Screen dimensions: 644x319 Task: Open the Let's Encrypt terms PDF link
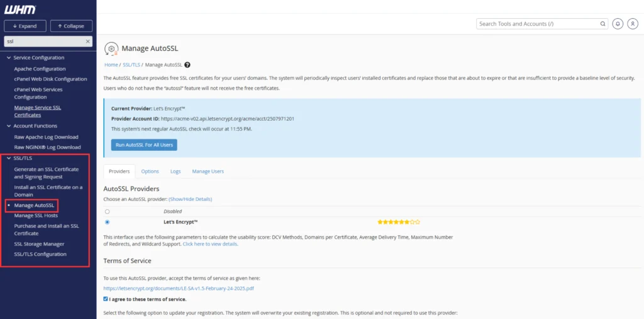(x=179, y=288)
